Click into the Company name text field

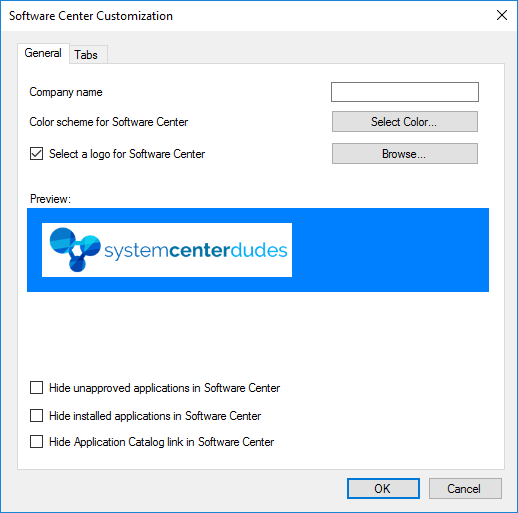point(405,92)
